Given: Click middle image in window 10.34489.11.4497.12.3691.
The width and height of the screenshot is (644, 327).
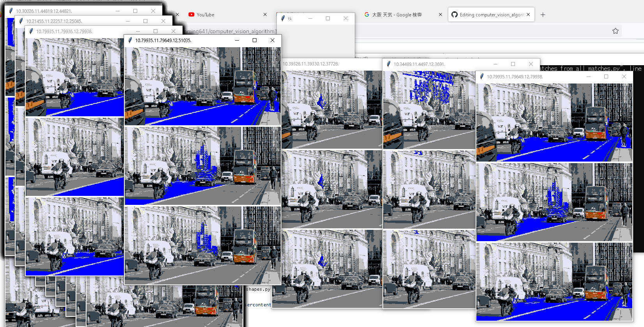Looking at the screenshot, I should pos(429,189).
